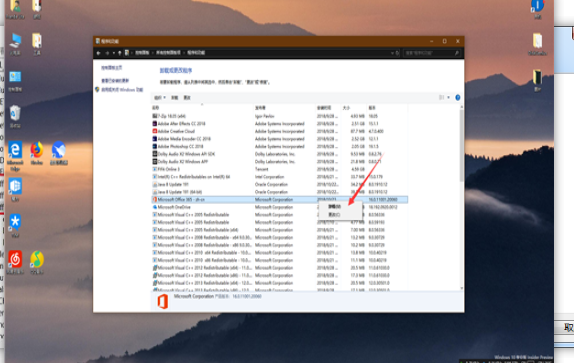Click the Adobe Creative Cloud row icon
Screen dimensions: 574x363
pyautogui.click(x=154, y=131)
